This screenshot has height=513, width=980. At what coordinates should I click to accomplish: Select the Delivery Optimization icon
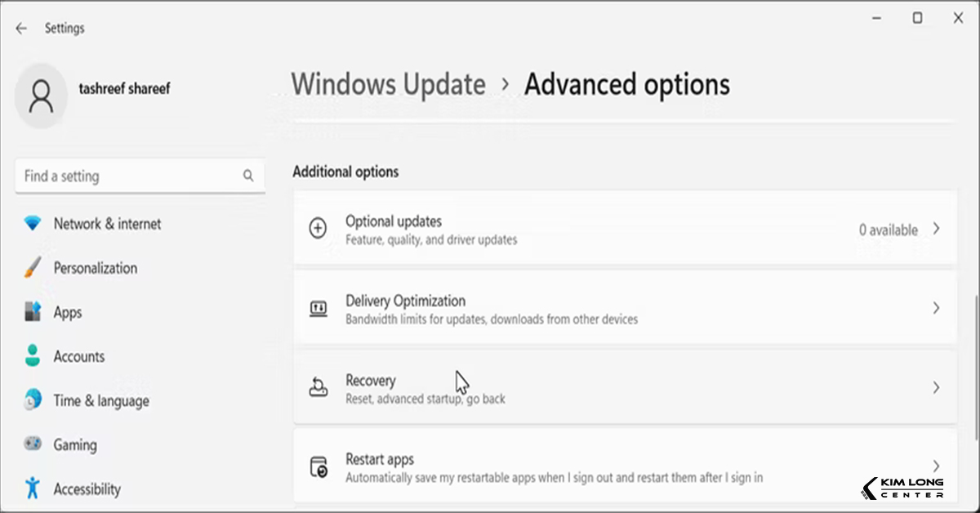pos(318,308)
